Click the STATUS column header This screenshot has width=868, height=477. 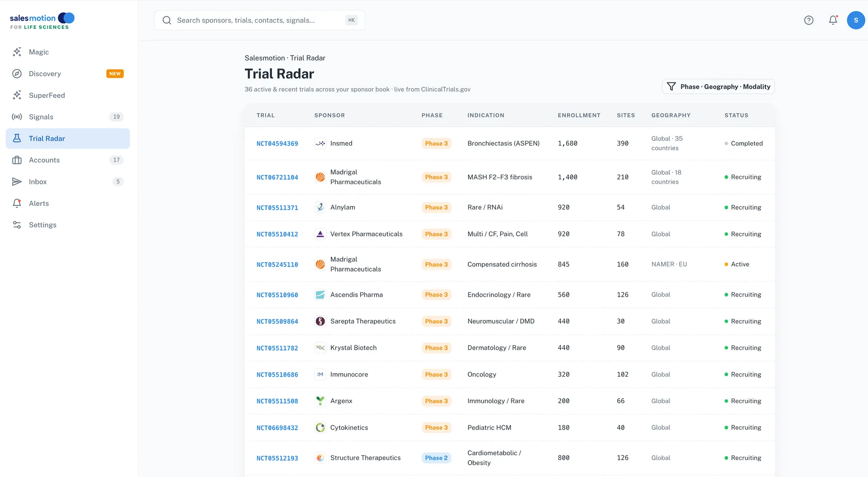tap(736, 115)
